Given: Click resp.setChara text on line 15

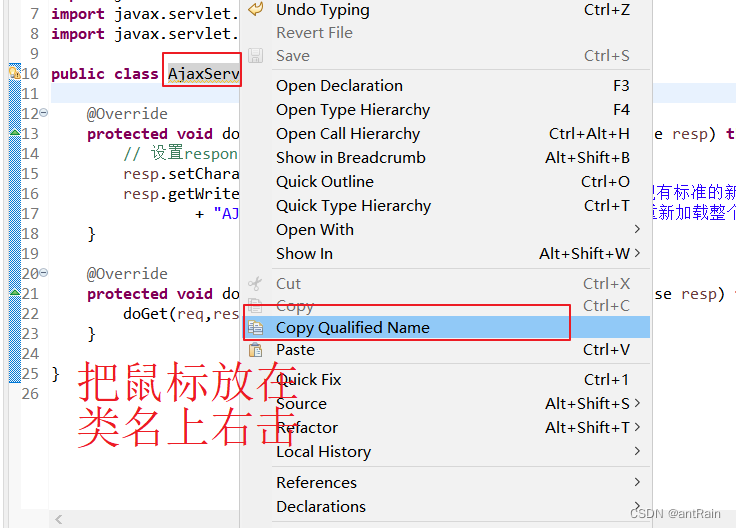Looking at the screenshot, I should (x=181, y=174).
